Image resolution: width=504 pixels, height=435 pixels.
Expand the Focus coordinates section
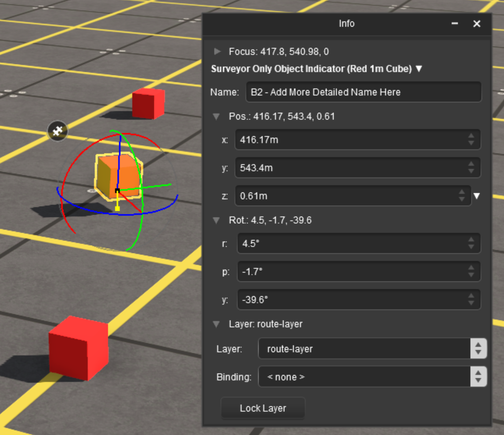[217, 52]
